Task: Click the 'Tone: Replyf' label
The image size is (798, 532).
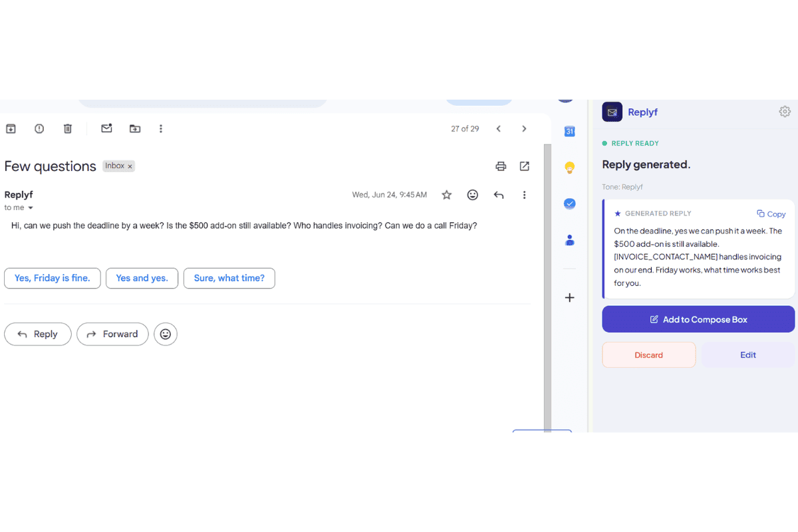Action: 622,187
